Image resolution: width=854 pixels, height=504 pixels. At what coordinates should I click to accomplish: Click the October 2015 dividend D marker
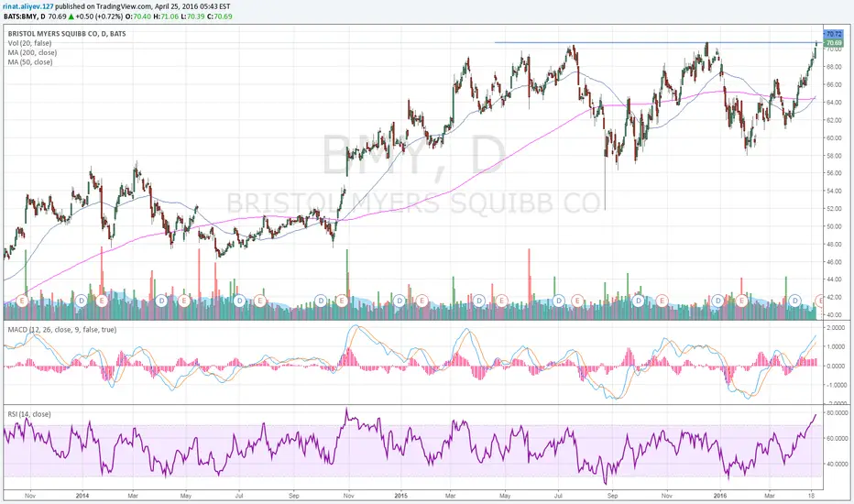click(639, 301)
